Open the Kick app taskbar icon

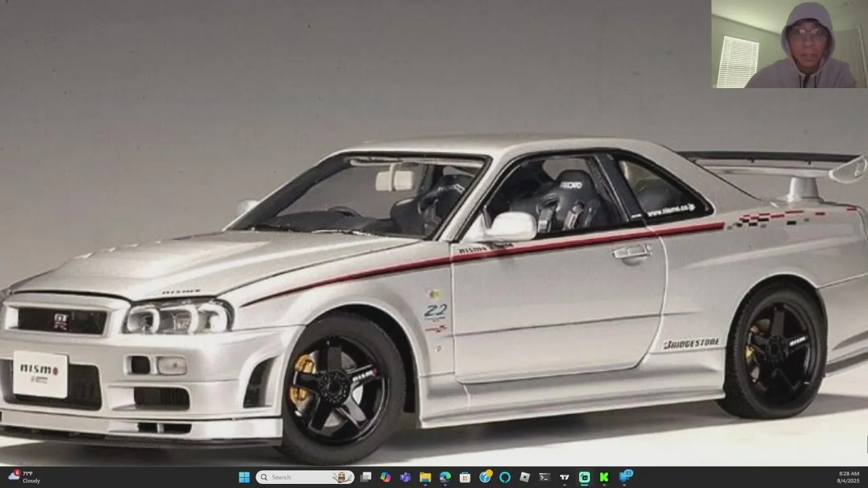pyautogui.click(x=604, y=477)
